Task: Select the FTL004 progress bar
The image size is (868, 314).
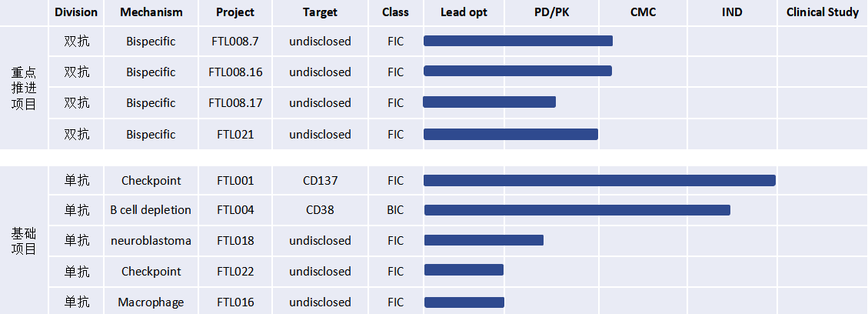Action: 577,210
